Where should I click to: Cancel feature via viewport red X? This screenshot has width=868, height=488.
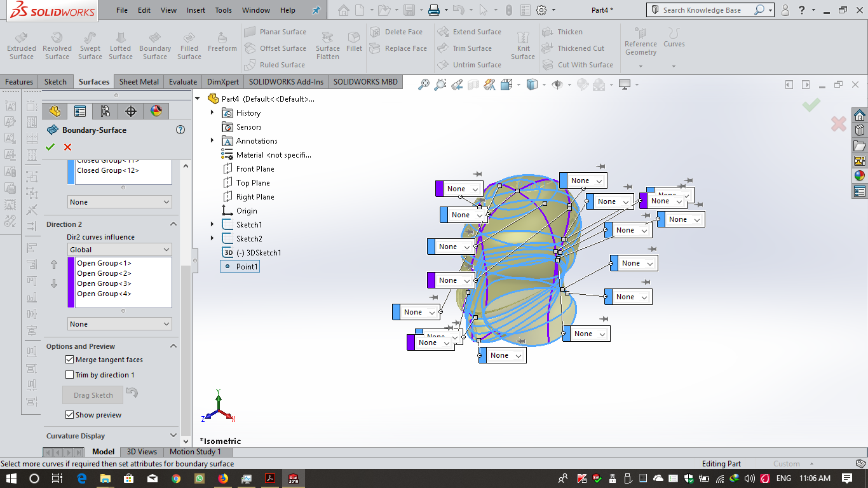point(839,124)
